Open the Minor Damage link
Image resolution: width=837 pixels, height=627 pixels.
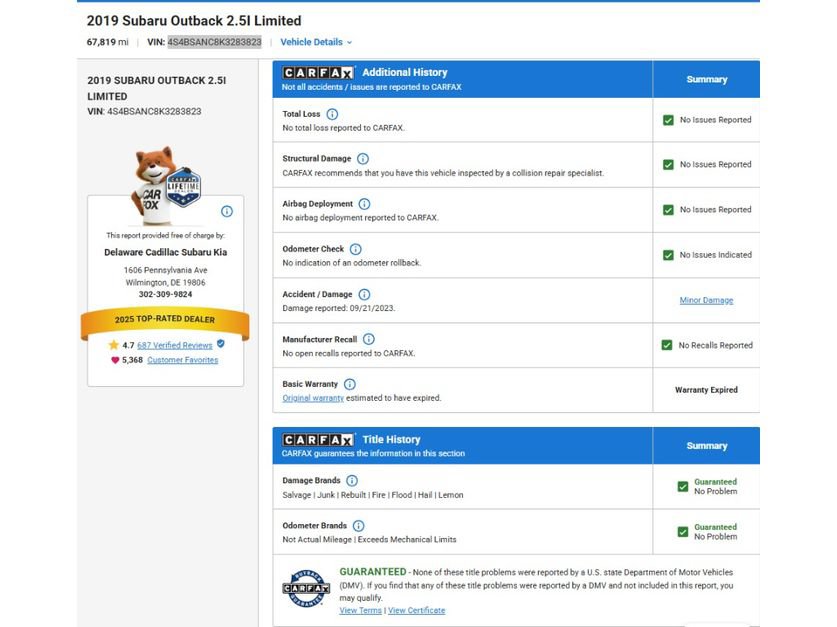point(706,300)
